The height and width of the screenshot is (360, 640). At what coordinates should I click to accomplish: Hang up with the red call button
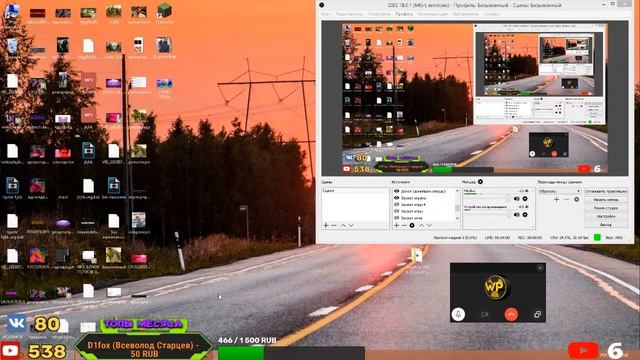point(511,314)
